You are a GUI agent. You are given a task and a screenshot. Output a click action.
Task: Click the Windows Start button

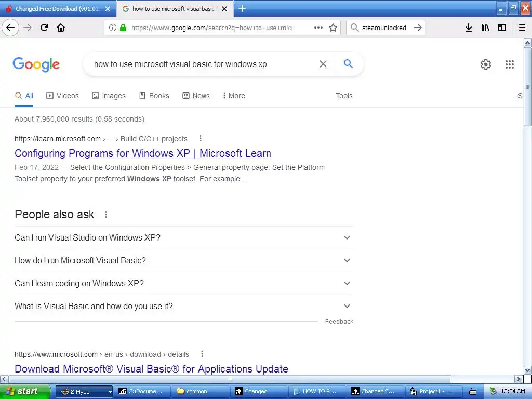[25, 392]
